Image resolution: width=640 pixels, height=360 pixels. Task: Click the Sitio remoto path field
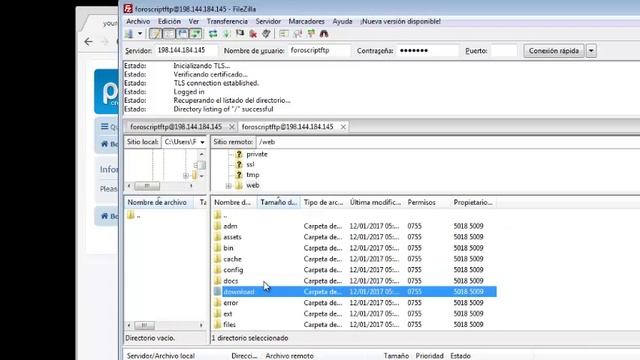[x=448, y=142]
